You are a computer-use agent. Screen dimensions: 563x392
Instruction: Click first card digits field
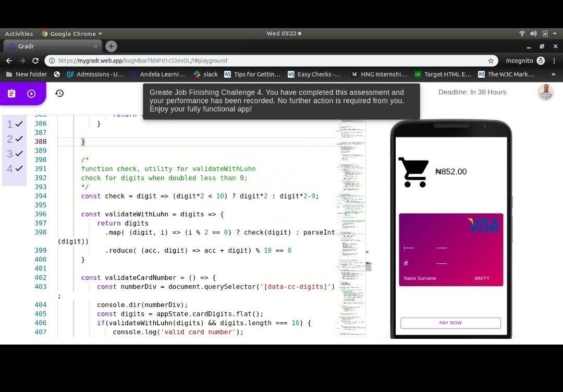click(x=409, y=248)
